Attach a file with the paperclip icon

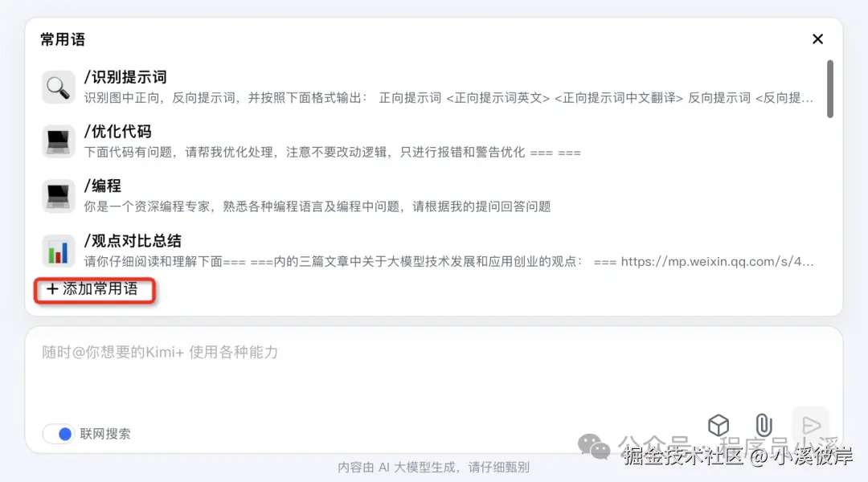click(764, 426)
